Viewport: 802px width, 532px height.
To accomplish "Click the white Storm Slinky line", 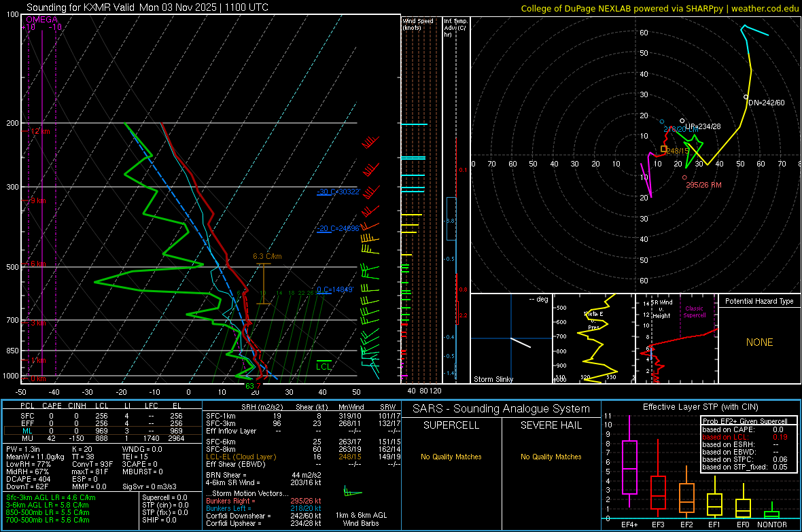I will [x=521, y=342].
